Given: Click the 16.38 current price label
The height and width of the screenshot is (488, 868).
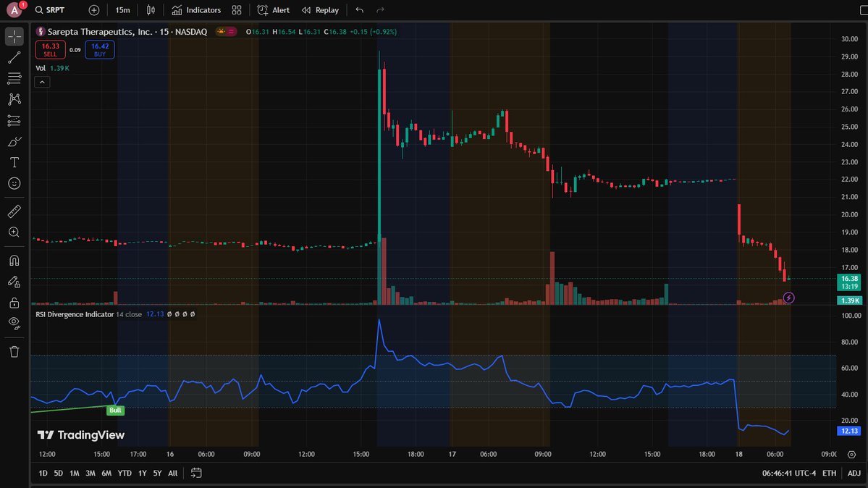Looking at the screenshot, I should point(849,282).
